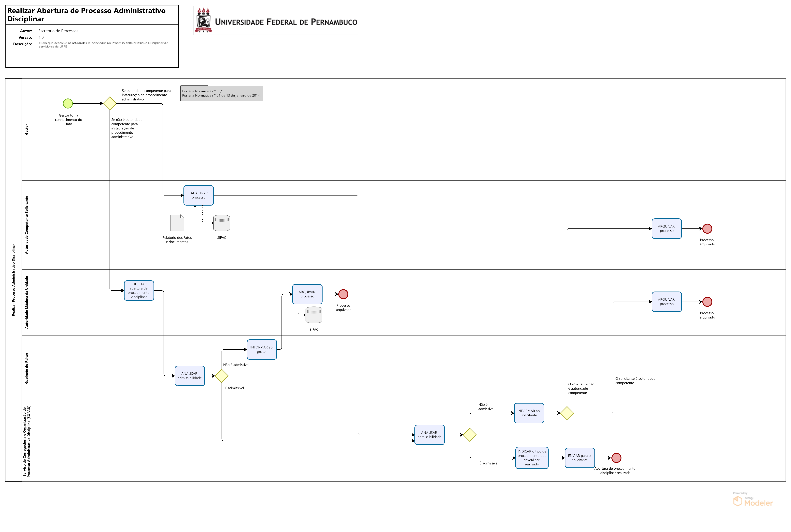The image size is (791, 532).
Task: Click the UFPE university crest logo
Action: pyautogui.click(x=203, y=20)
